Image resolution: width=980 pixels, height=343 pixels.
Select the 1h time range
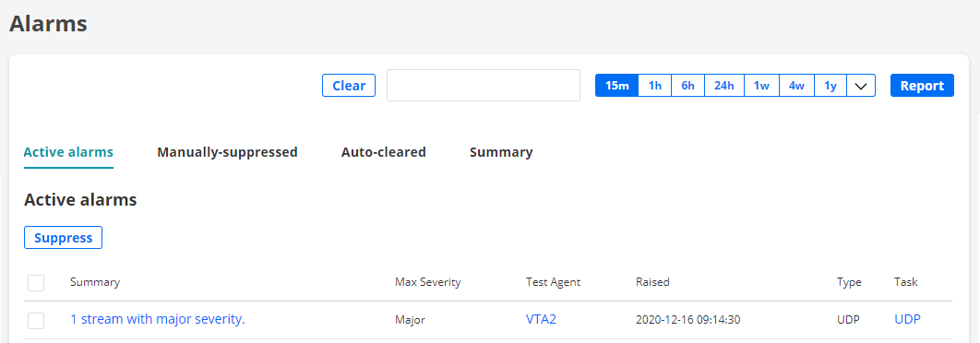[x=655, y=86]
